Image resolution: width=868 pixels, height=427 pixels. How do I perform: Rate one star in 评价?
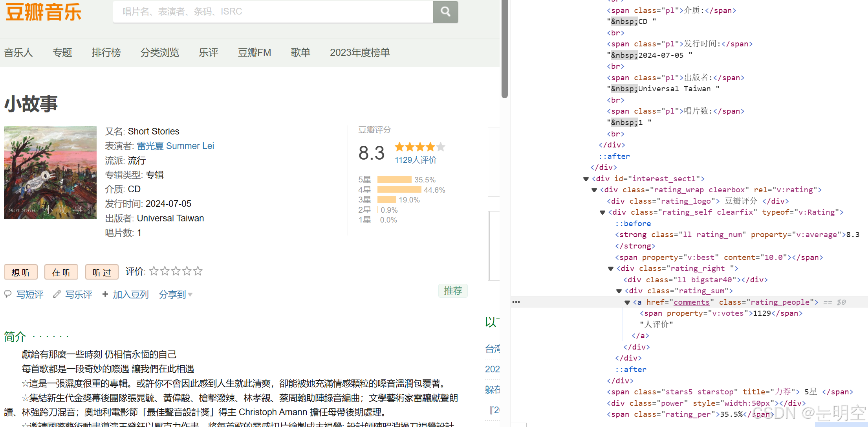(x=154, y=271)
